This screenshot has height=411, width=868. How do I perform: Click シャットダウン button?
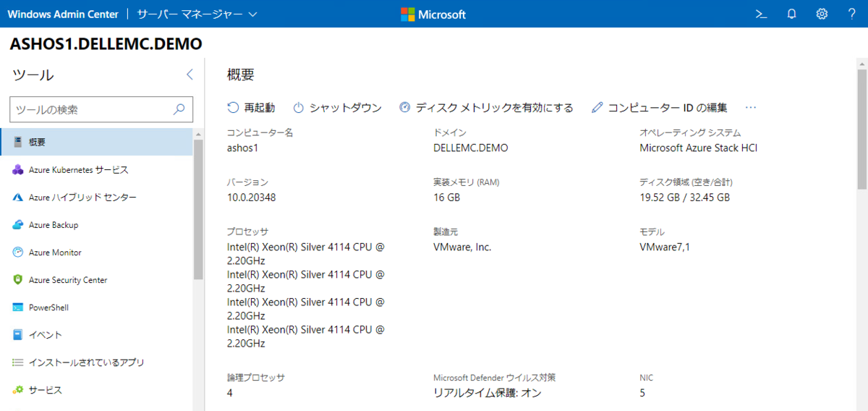[337, 107]
